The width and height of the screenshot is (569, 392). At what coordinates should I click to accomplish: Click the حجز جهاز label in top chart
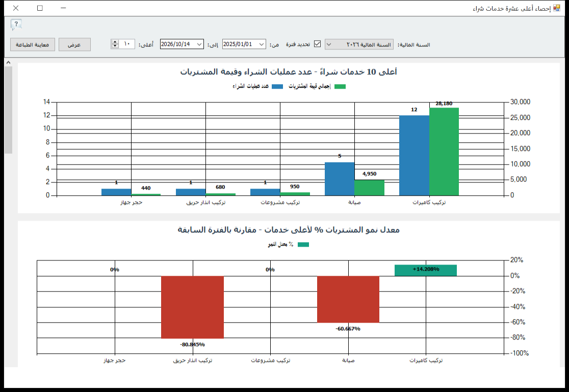(132, 202)
